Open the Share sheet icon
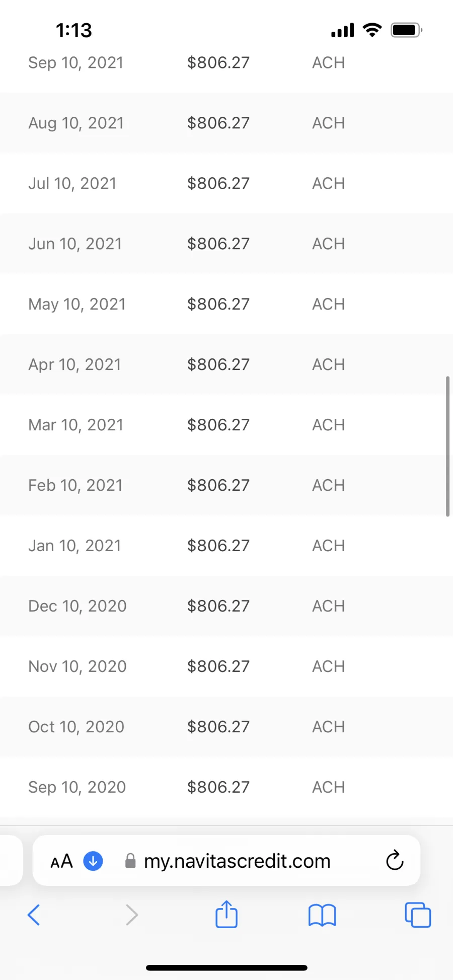The width and height of the screenshot is (453, 980). 226,914
